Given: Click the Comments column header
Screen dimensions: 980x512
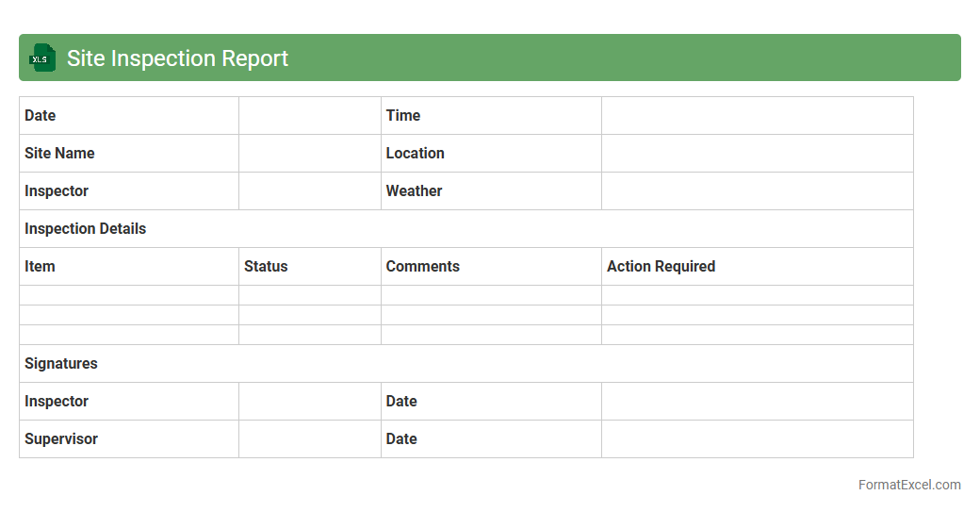Looking at the screenshot, I should 423,267.
